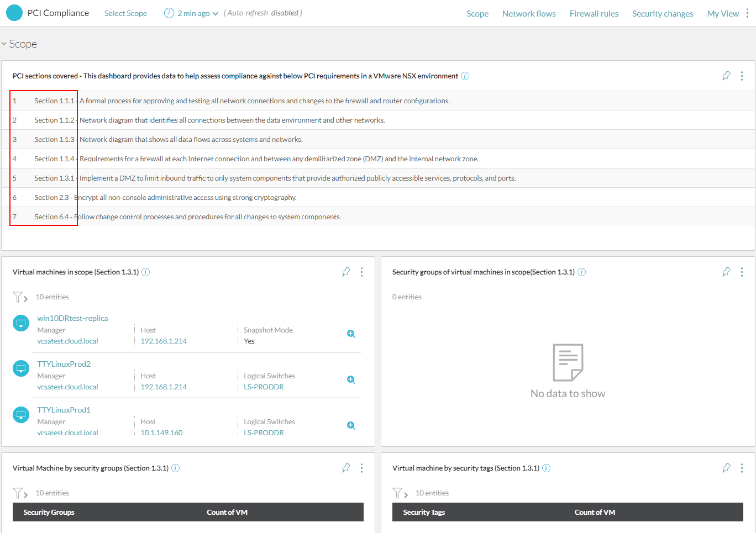
Task: Show info for PCI sections covered
Action: pyautogui.click(x=465, y=76)
